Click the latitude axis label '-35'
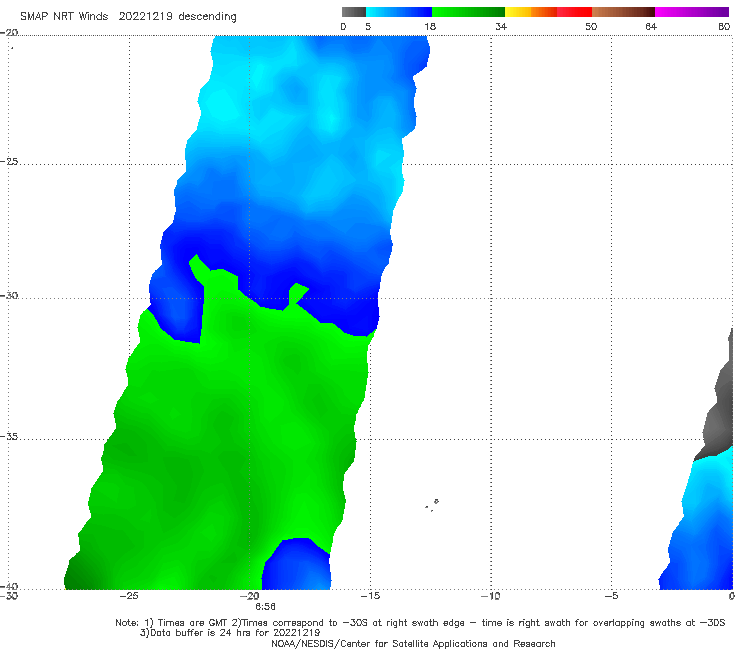740x650 pixels. coord(9,436)
